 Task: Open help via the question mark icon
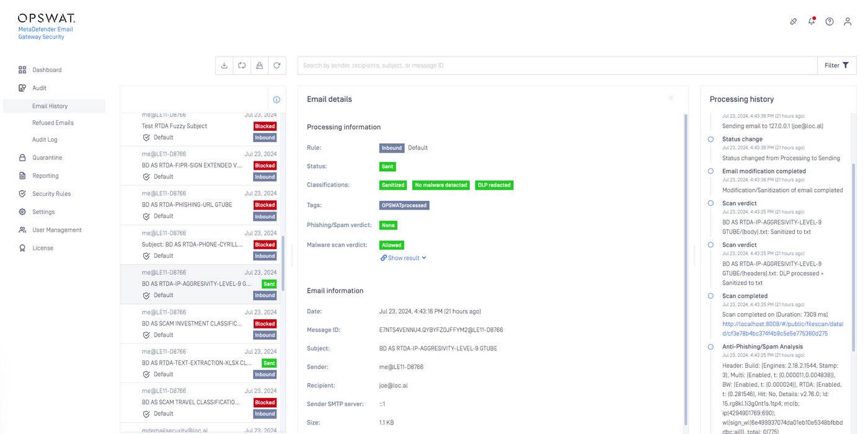[829, 21]
